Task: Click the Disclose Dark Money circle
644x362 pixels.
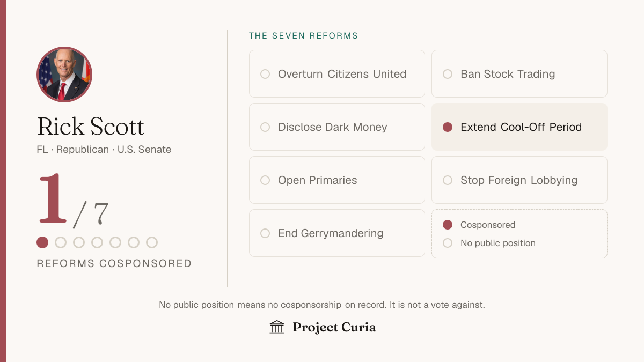Action: pyautogui.click(x=265, y=127)
